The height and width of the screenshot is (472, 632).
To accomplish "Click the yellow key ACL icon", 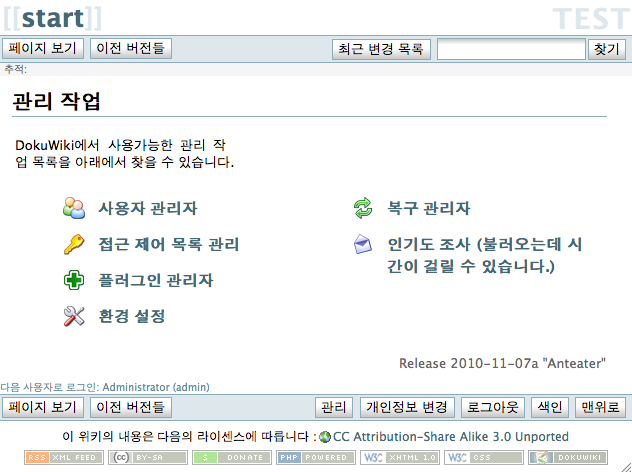I will click(x=74, y=244).
